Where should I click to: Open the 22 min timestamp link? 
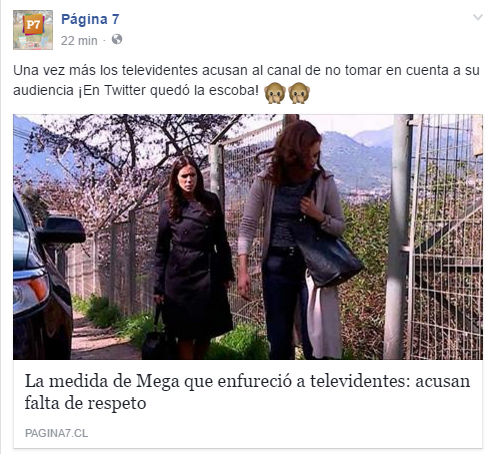(x=79, y=41)
